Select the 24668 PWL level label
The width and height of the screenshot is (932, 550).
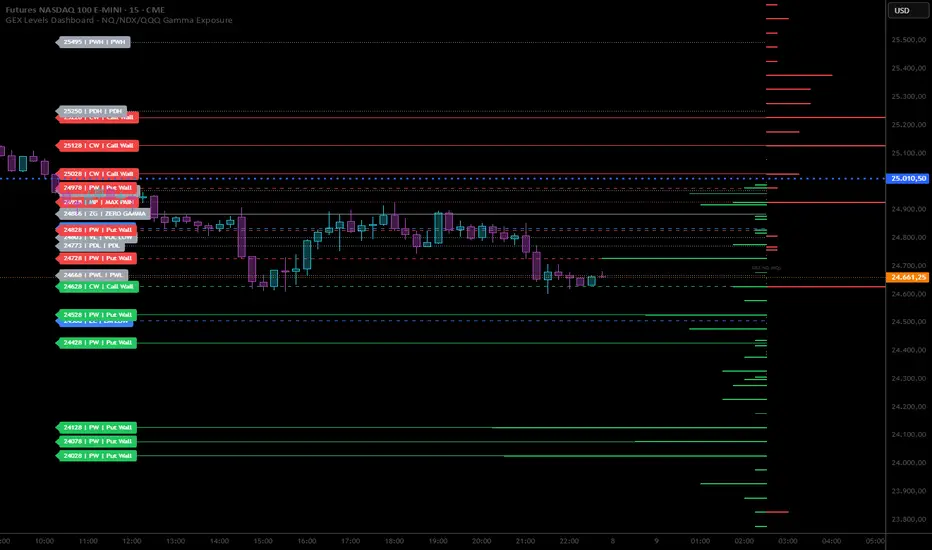coord(92,275)
